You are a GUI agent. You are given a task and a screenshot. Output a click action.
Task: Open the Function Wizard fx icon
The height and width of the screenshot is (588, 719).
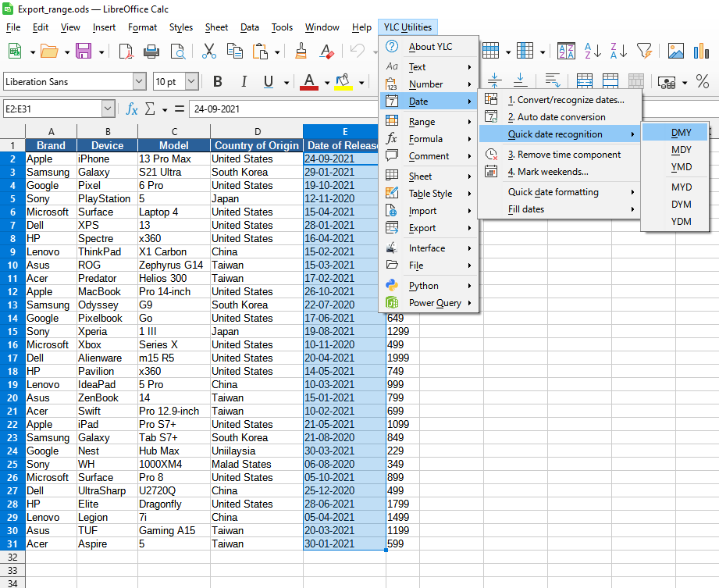pos(132,109)
